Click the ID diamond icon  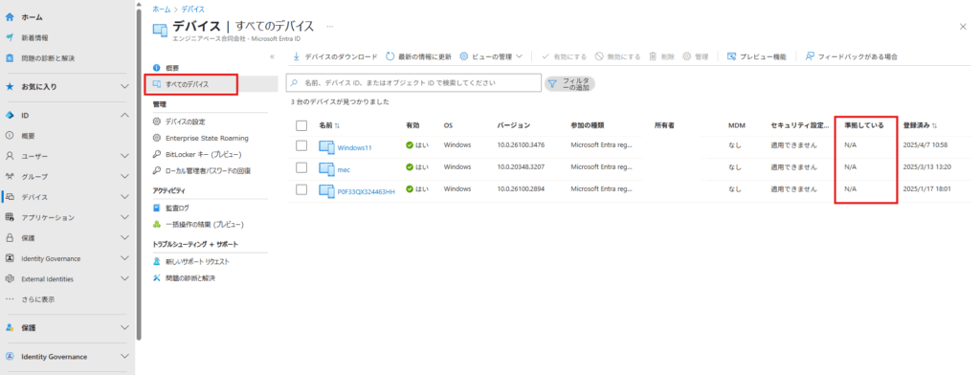[10, 115]
